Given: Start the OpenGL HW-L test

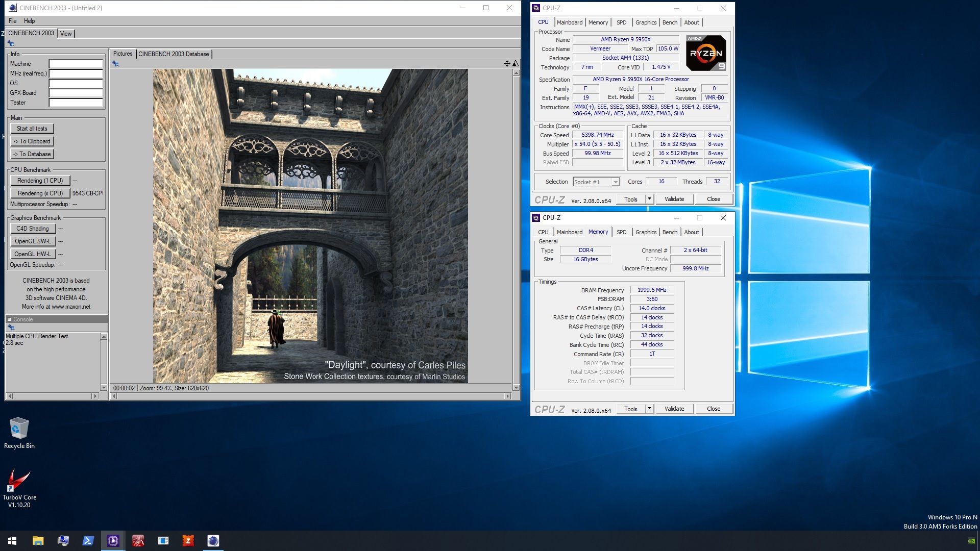Looking at the screenshot, I should 33,254.
